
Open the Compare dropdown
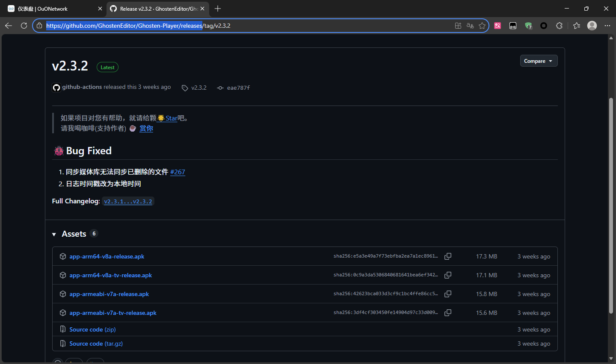coord(538,61)
